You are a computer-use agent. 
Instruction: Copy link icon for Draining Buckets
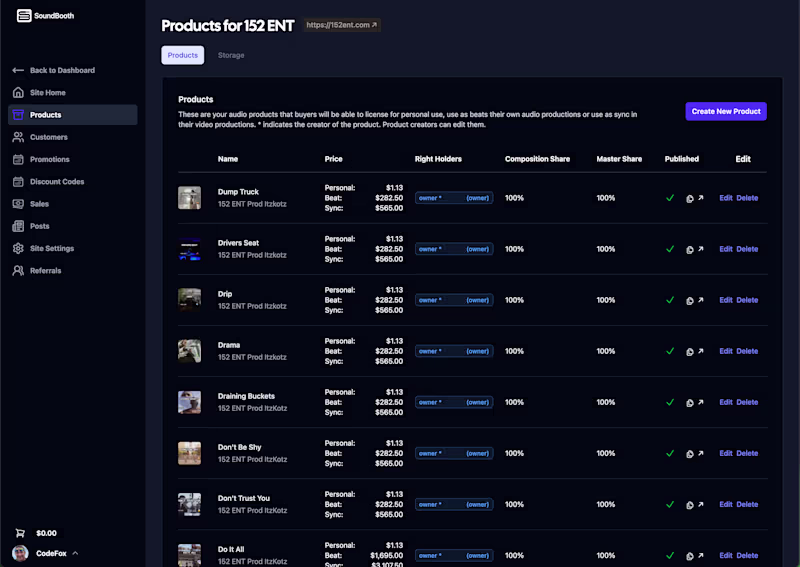click(690, 403)
